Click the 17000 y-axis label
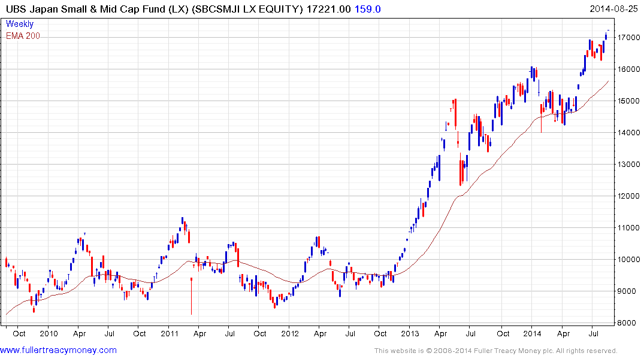This screenshot has width=644, height=359. click(x=629, y=37)
